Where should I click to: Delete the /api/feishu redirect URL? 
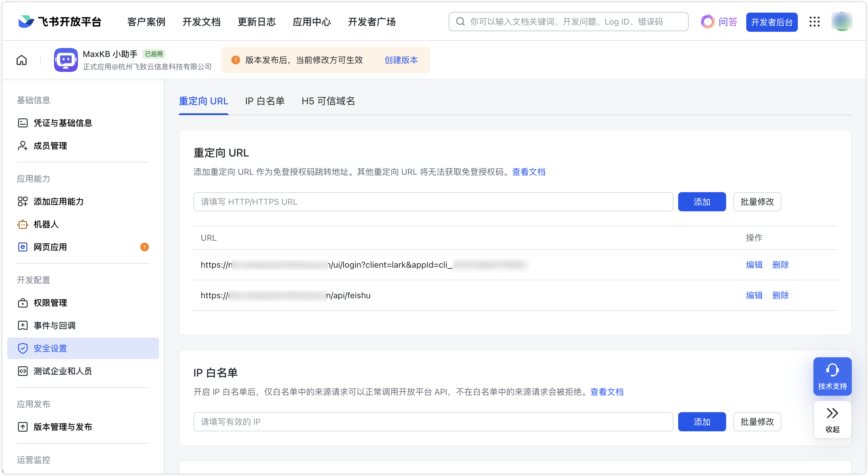coord(781,295)
